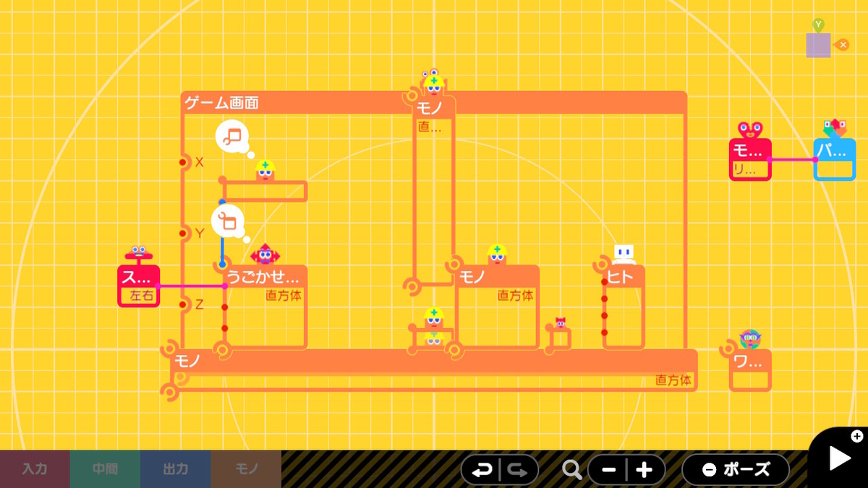
Task: Select the blue wire above うごかせ
Action: point(222,249)
